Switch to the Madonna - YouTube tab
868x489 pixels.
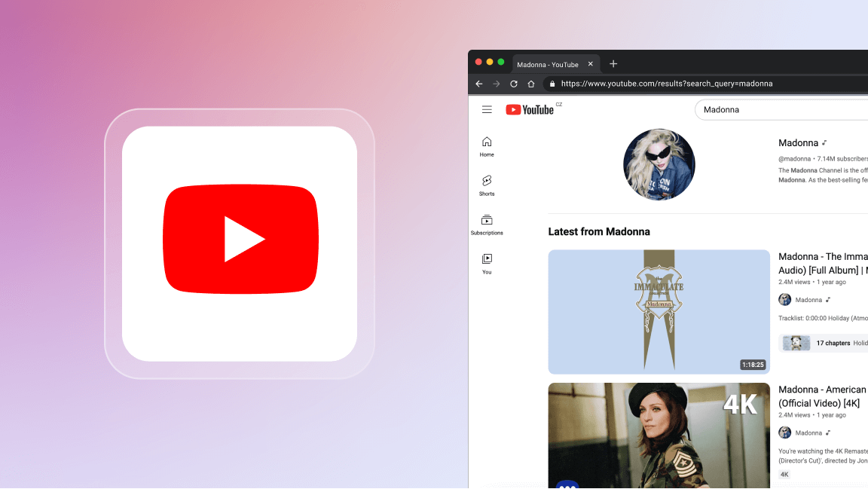click(549, 64)
